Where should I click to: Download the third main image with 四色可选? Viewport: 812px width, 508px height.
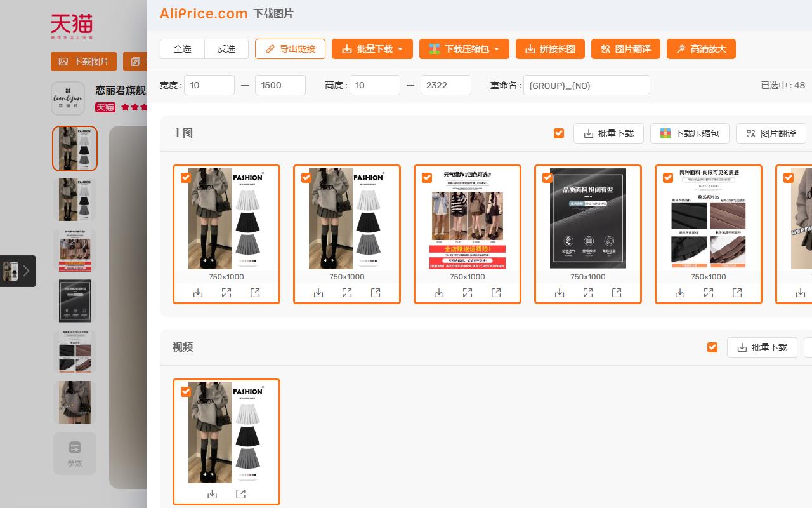tap(439, 293)
